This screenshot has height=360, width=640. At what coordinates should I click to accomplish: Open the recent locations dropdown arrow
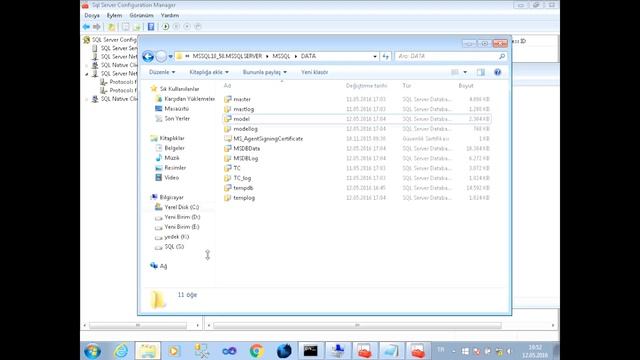(x=171, y=56)
